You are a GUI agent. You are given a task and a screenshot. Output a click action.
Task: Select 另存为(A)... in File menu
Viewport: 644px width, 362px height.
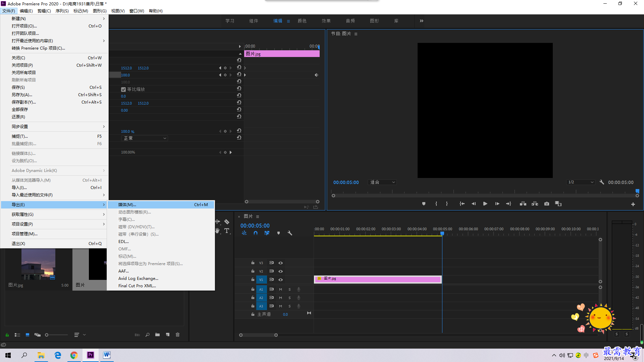[x=54, y=95]
